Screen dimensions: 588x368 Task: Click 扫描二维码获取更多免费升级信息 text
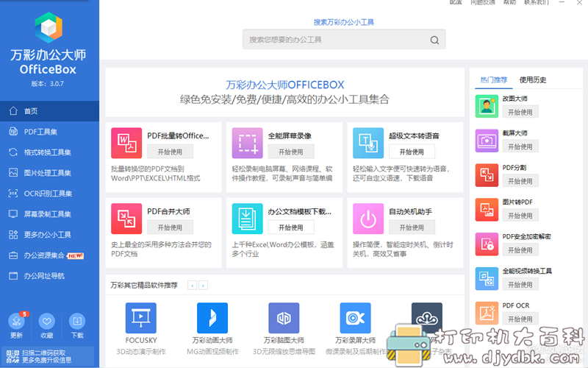47,356
